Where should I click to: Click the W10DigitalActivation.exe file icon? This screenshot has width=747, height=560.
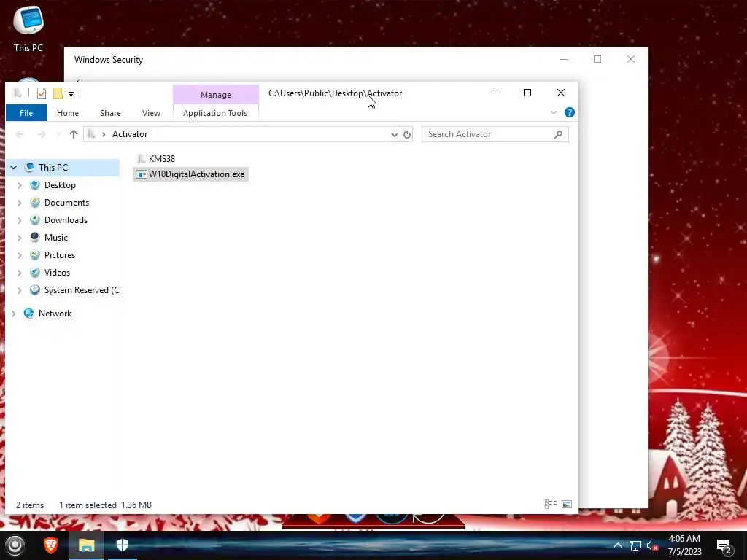tap(141, 174)
